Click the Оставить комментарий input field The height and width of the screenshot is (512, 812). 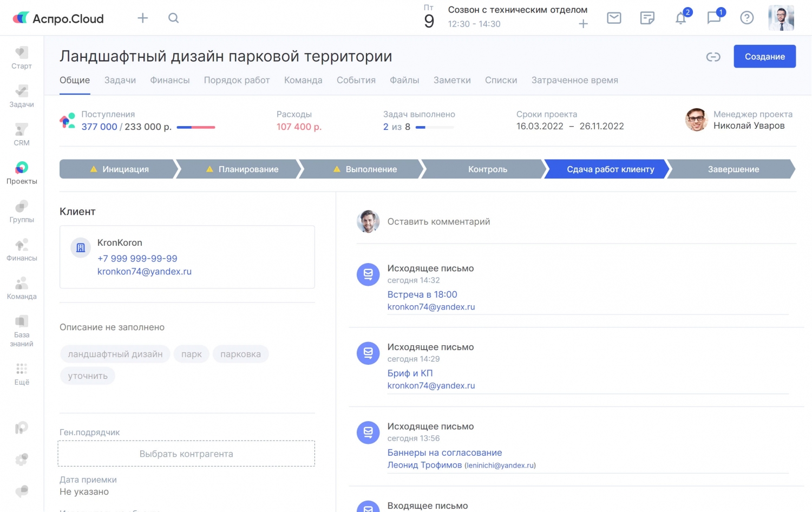tap(438, 221)
